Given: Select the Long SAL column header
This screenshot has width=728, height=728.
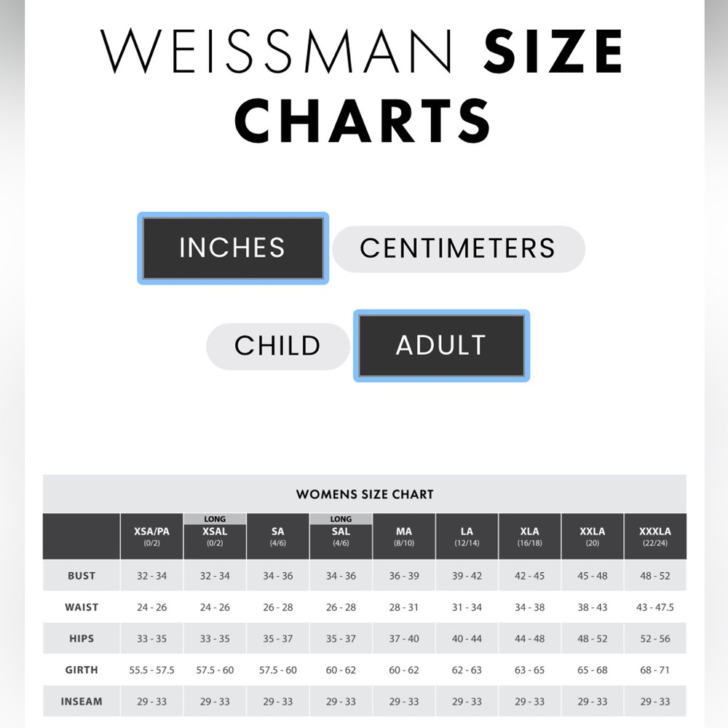Looking at the screenshot, I should [341, 537].
